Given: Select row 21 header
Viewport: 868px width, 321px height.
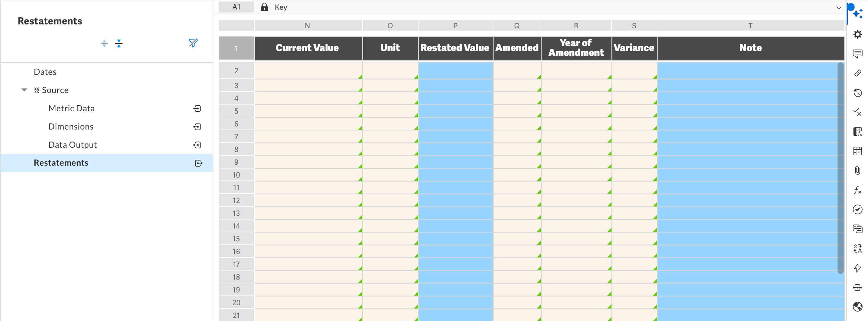Looking at the screenshot, I should (236, 315).
